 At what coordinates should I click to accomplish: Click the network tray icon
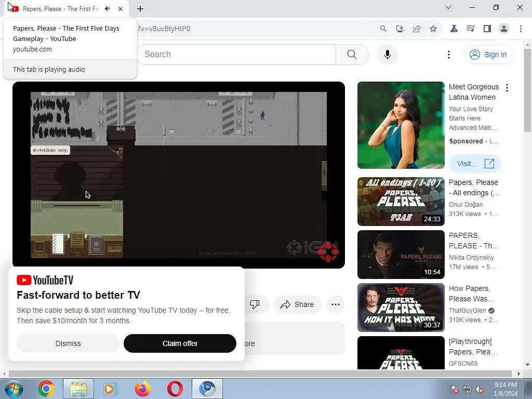point(467,389)
